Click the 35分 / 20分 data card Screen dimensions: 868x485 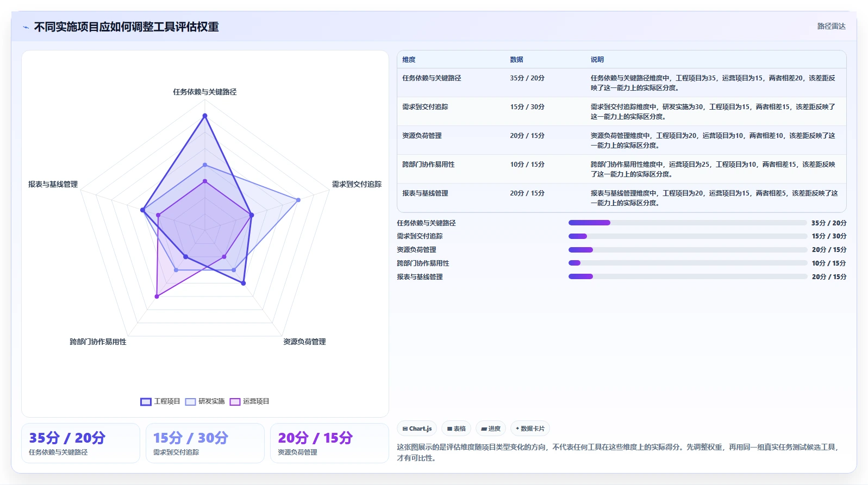click(80, 443)
